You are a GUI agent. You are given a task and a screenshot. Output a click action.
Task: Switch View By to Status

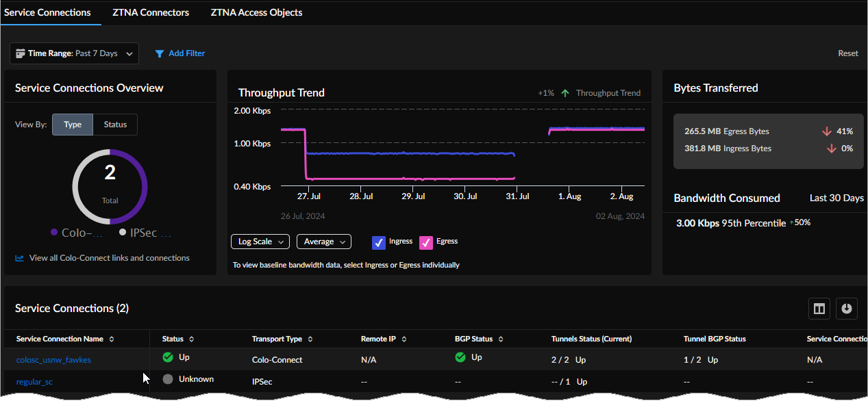[115, 125]
